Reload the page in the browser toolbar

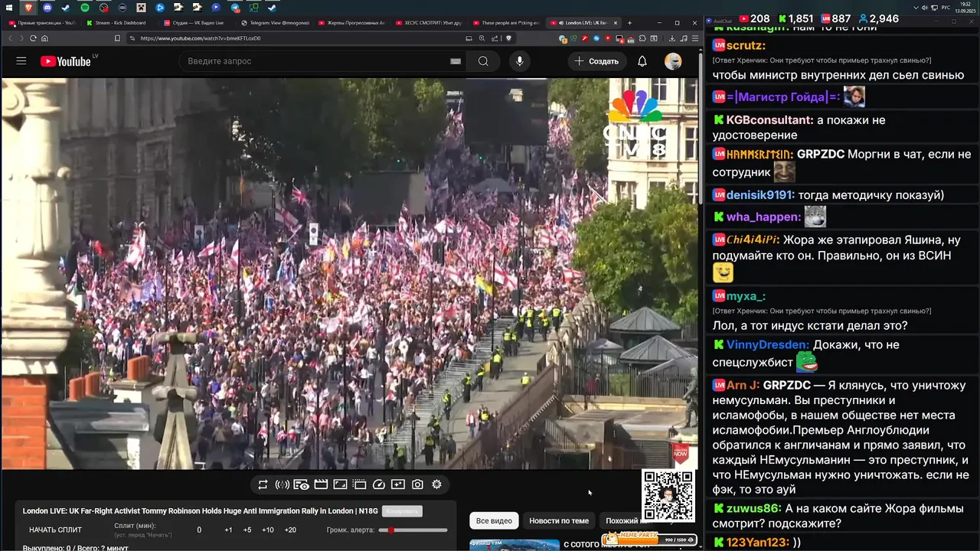tap(33, 38)
